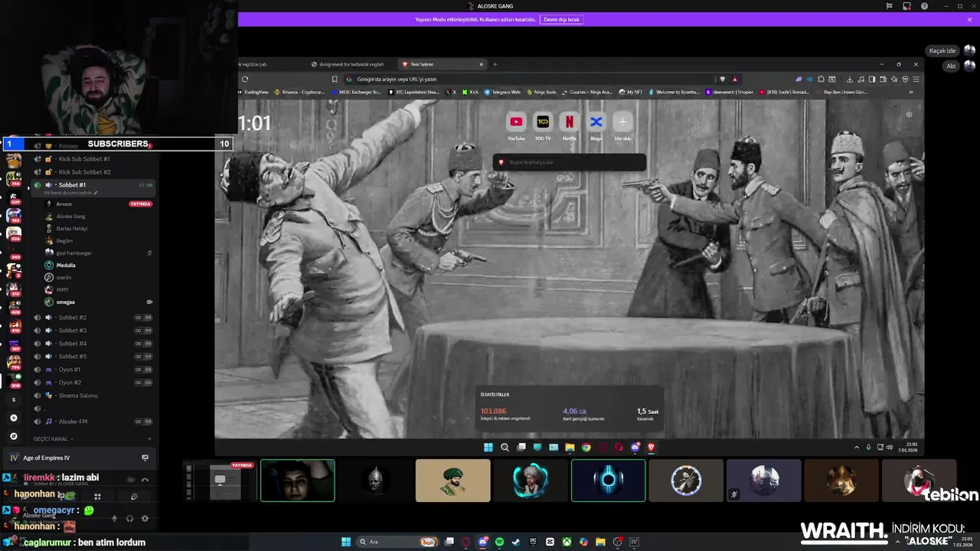980x551 pixels.
Task: Toggle microphone mute in Discord user panel
Action: coord(114,519)
